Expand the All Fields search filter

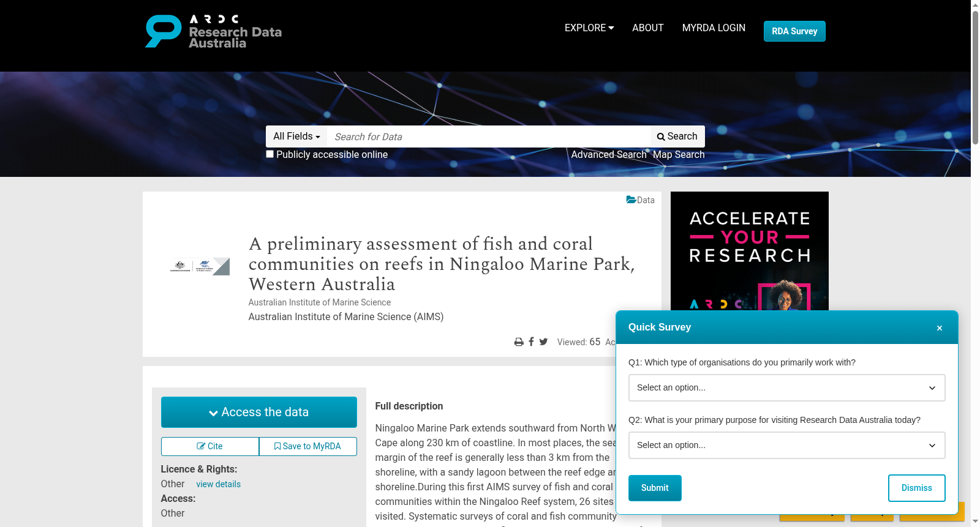[x=296, y=136]
